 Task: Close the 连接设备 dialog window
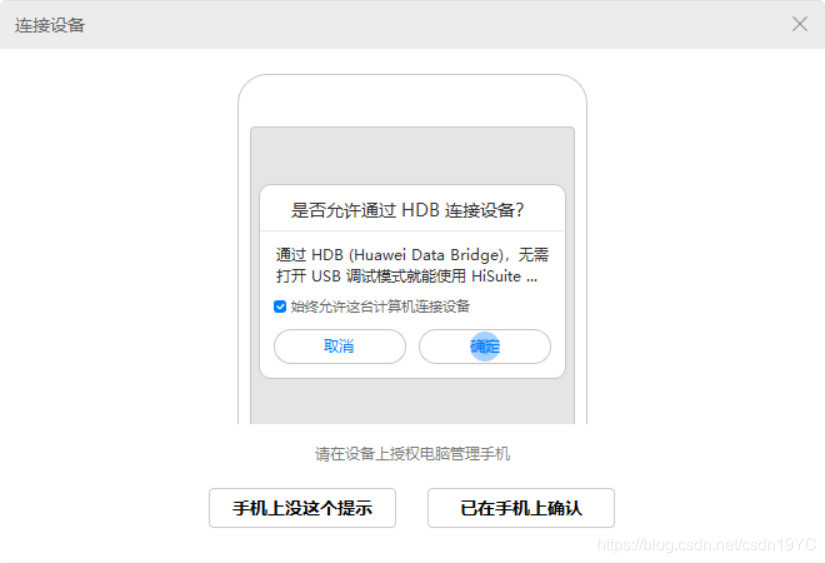point(800,24)
